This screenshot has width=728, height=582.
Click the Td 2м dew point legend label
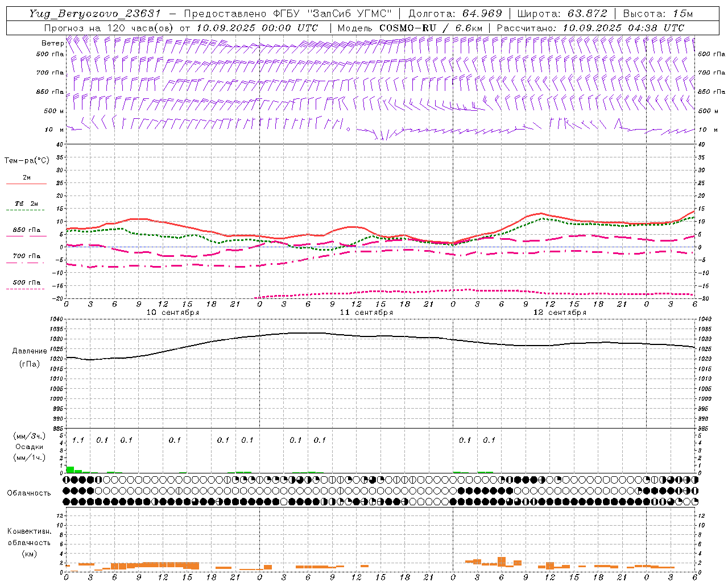tap(26, 203)
